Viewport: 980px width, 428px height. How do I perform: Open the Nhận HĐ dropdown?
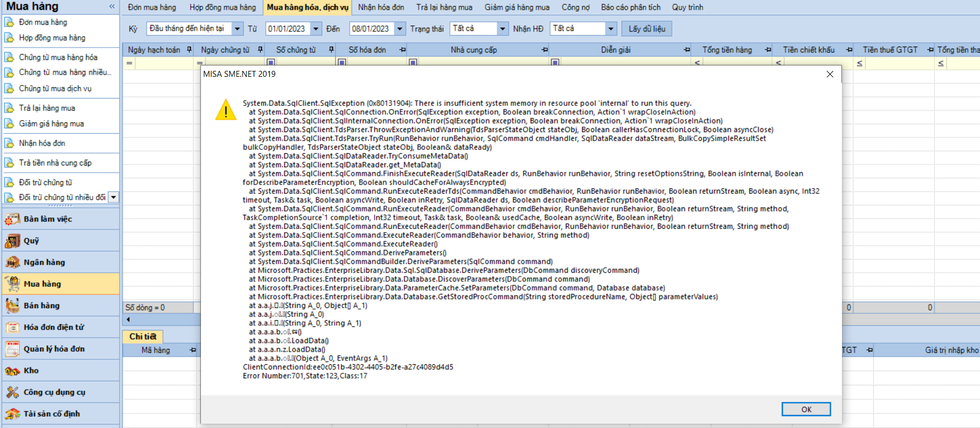point(611,29)
